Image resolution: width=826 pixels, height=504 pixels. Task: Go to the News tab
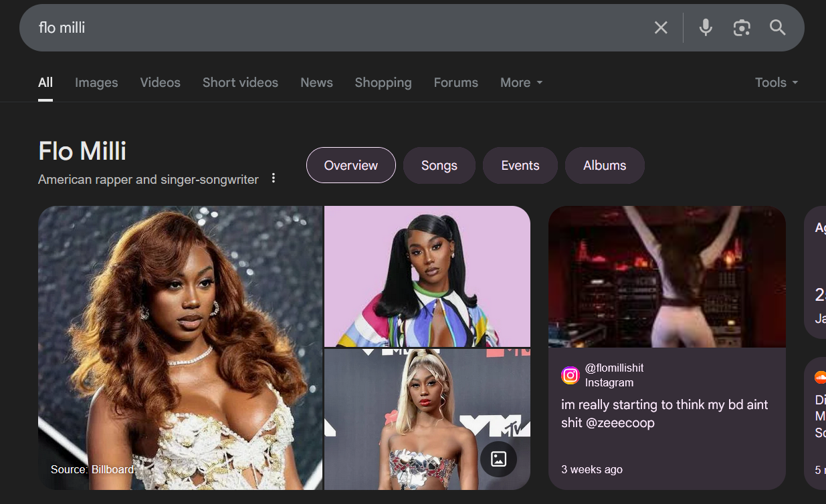click(x=316, y=82)
